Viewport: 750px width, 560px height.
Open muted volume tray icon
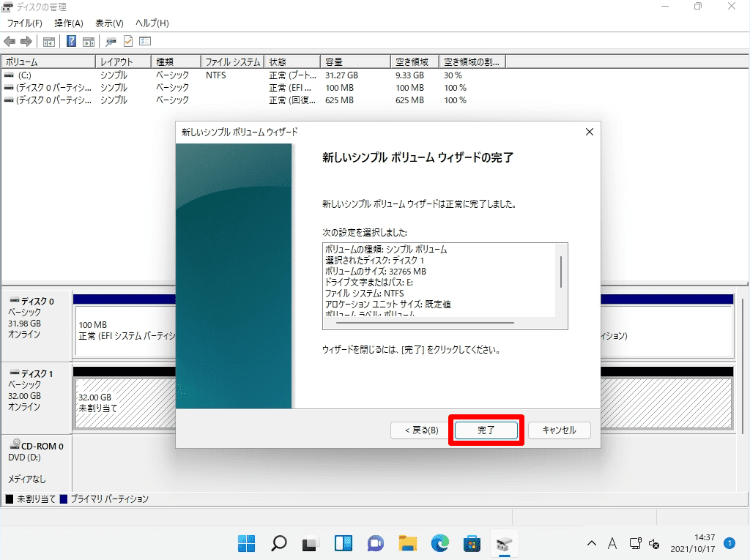point(654,544)
